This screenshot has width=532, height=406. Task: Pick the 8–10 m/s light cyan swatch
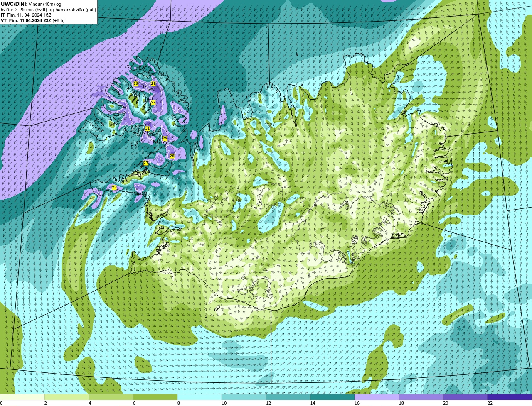click(x=199, y=397)
